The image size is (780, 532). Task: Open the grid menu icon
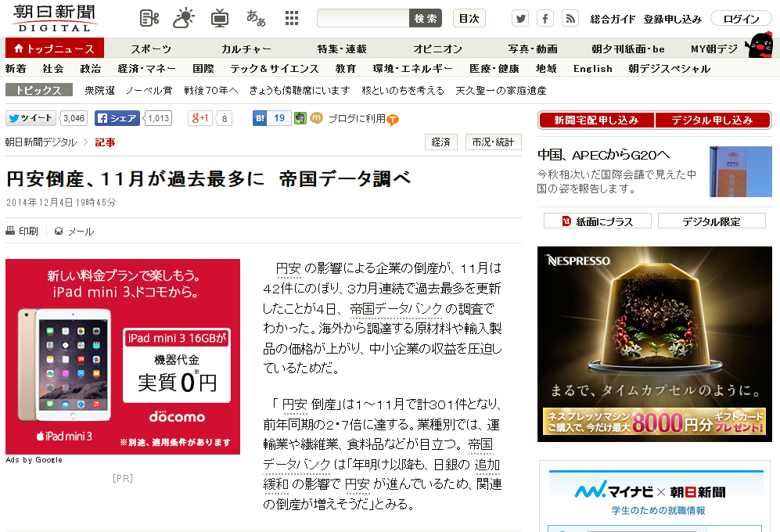pos(292,19)
